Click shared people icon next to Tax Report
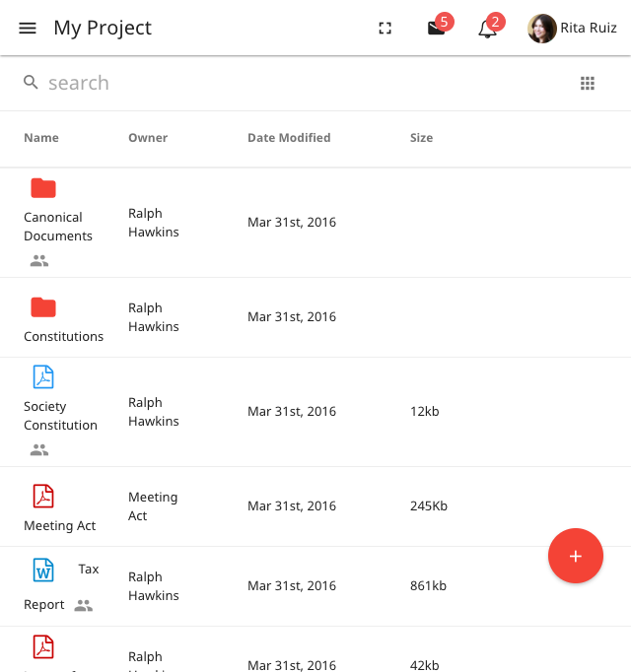Image resolution: width=631 pixels, height=672 pixels. [84, 605]
